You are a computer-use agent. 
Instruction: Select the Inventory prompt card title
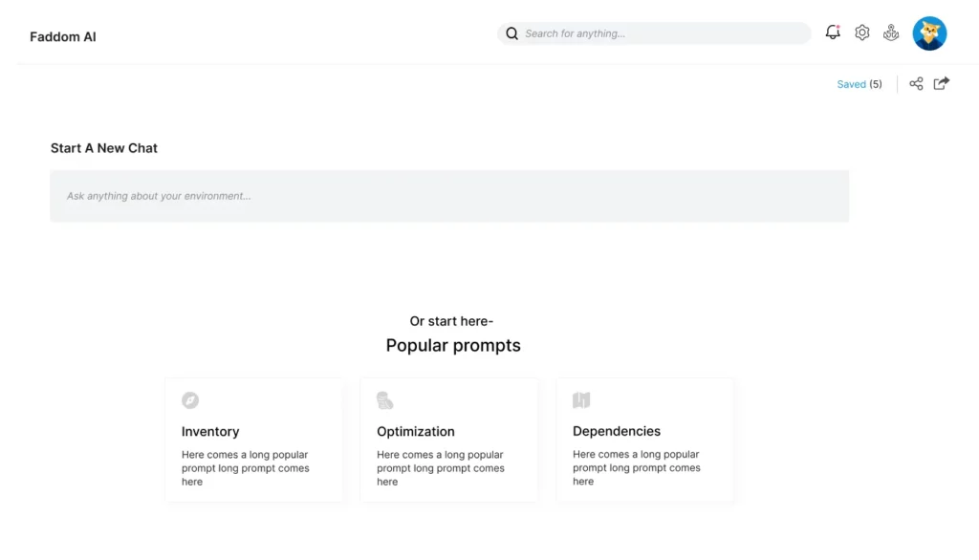(x=210, y=431)
